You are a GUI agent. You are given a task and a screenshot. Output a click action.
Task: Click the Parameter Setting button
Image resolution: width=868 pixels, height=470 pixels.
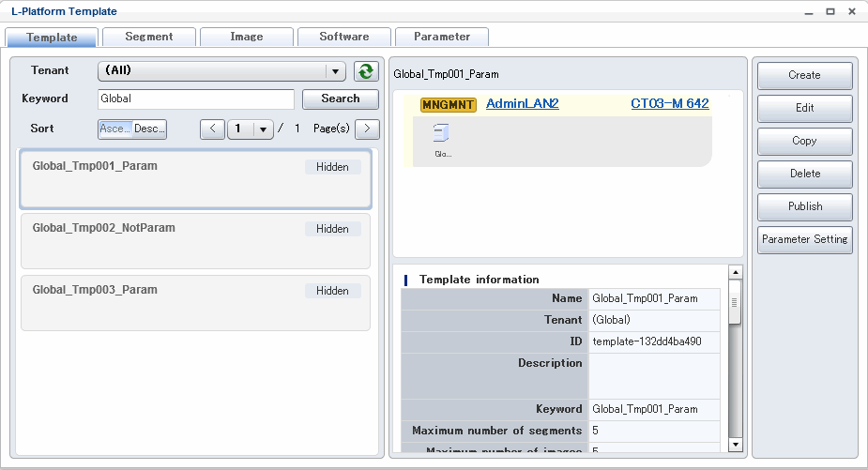pyautogui.click(x=804, y=239)
